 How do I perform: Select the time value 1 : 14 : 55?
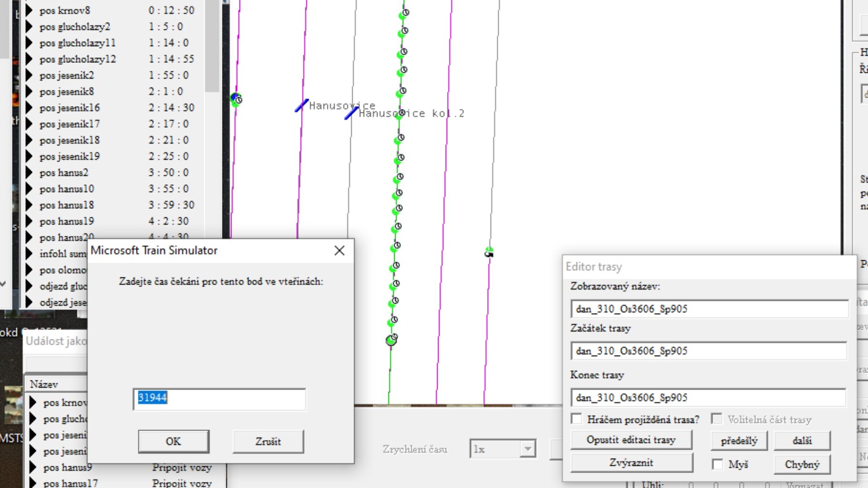172,59
